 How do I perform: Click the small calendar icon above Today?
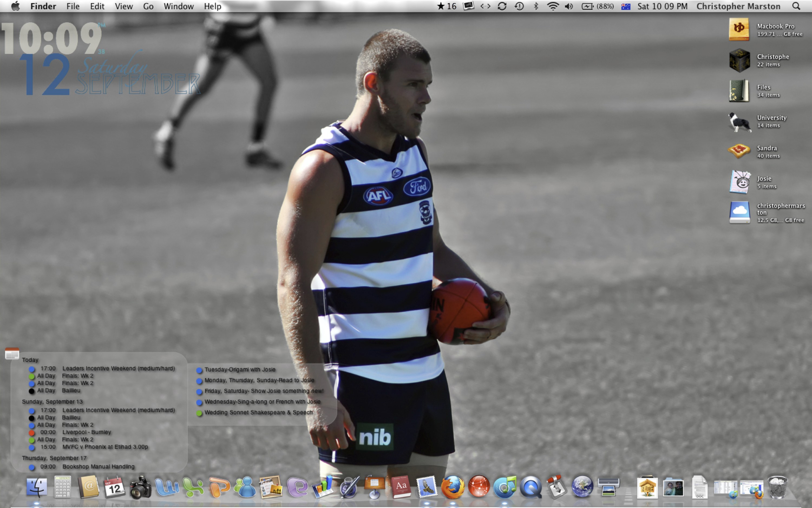tap(12, 353)
